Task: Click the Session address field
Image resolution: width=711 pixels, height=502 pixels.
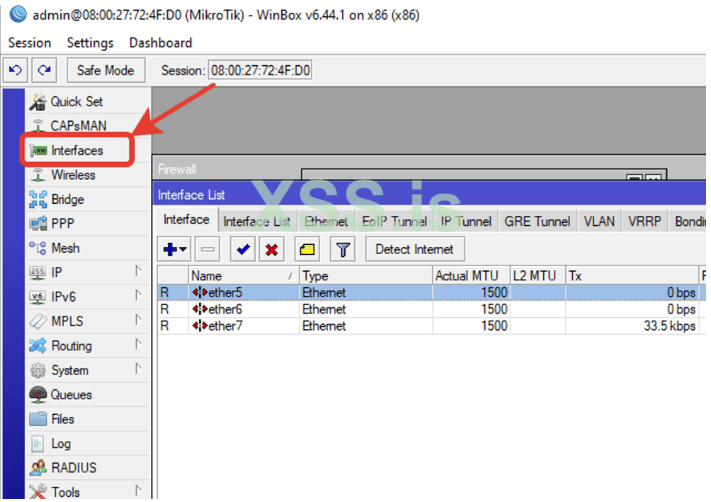Action: point(260,70)
